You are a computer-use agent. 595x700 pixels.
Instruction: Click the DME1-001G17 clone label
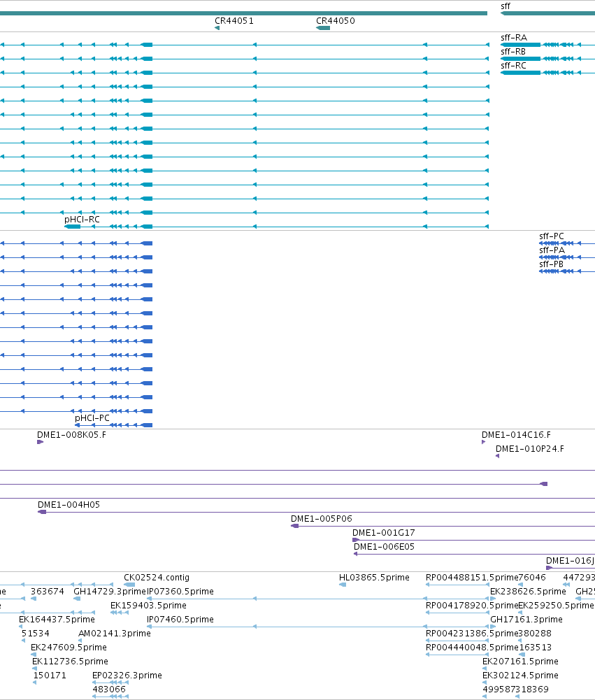tap(383, 533)
